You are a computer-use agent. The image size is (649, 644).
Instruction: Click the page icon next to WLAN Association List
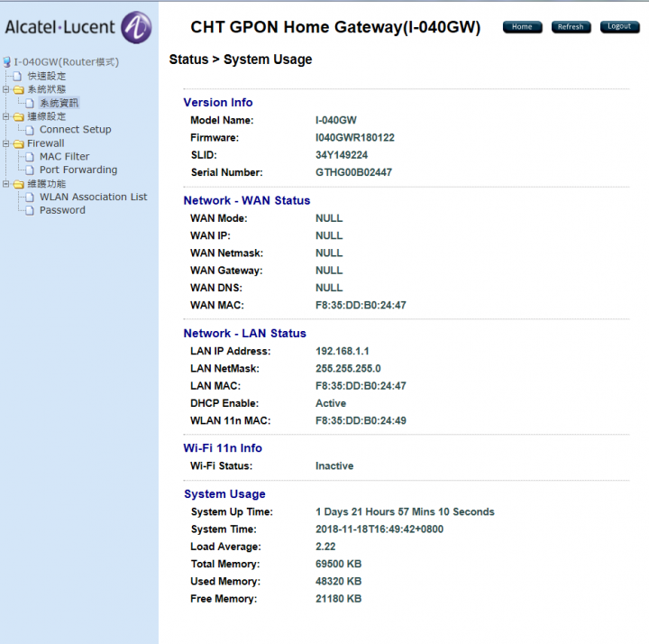coord(30,198)
